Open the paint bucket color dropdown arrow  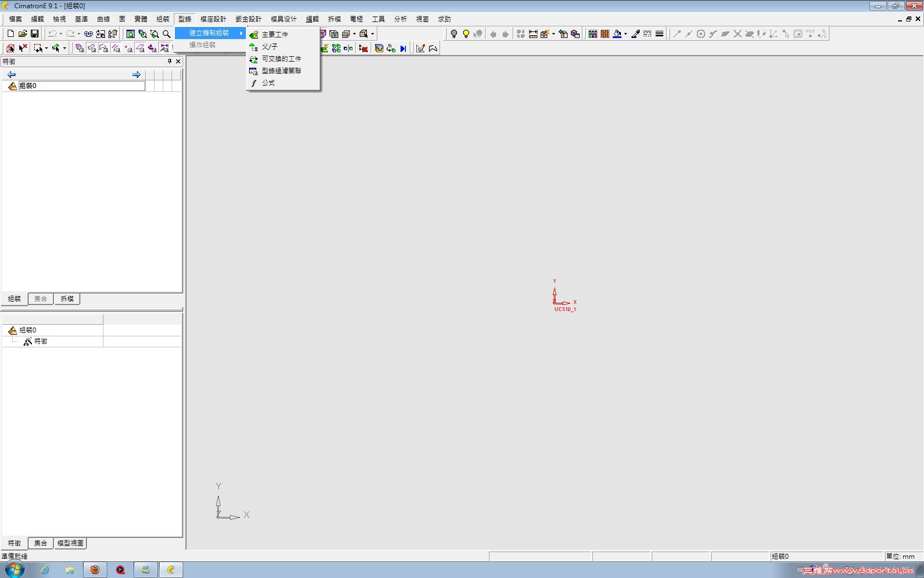point(625,34)
